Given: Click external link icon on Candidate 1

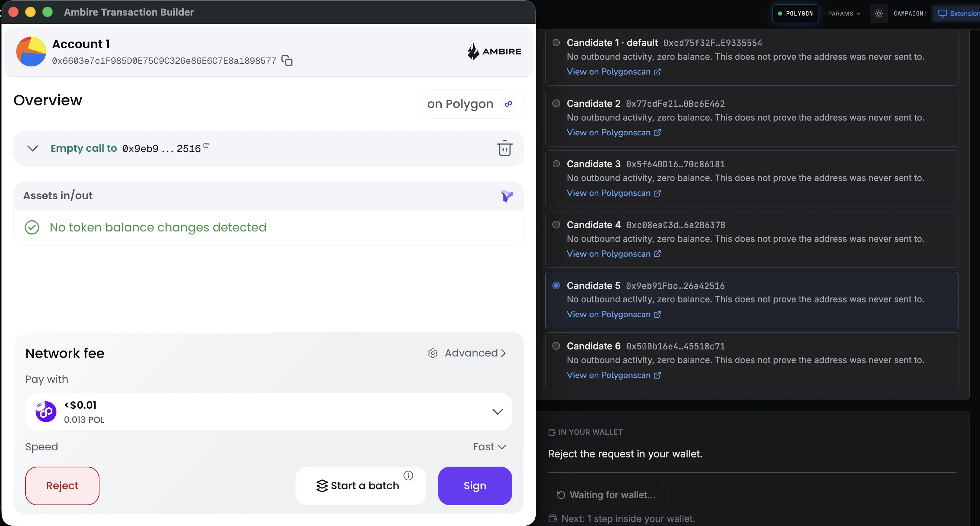Looking at the screenshot, I should coord(657,72).
